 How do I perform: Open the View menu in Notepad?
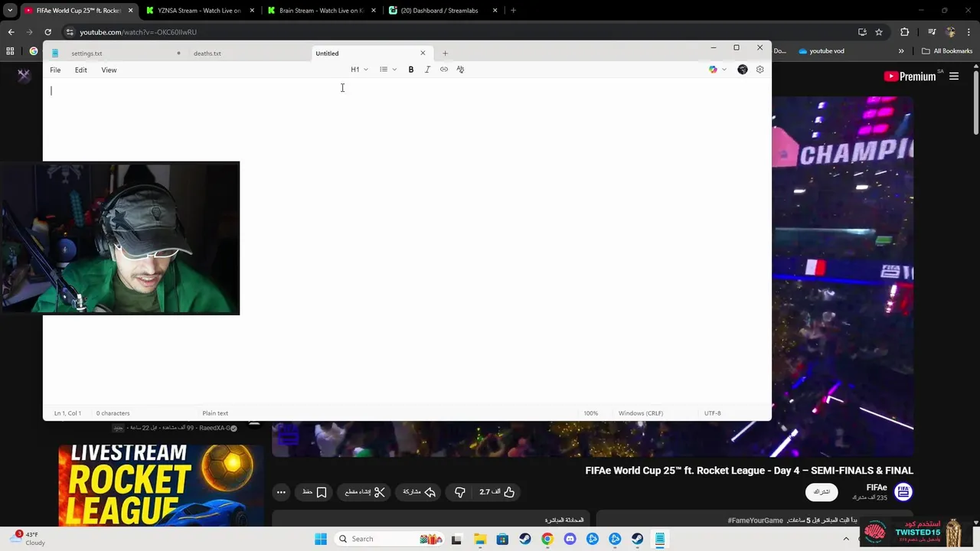pos(109,70)
